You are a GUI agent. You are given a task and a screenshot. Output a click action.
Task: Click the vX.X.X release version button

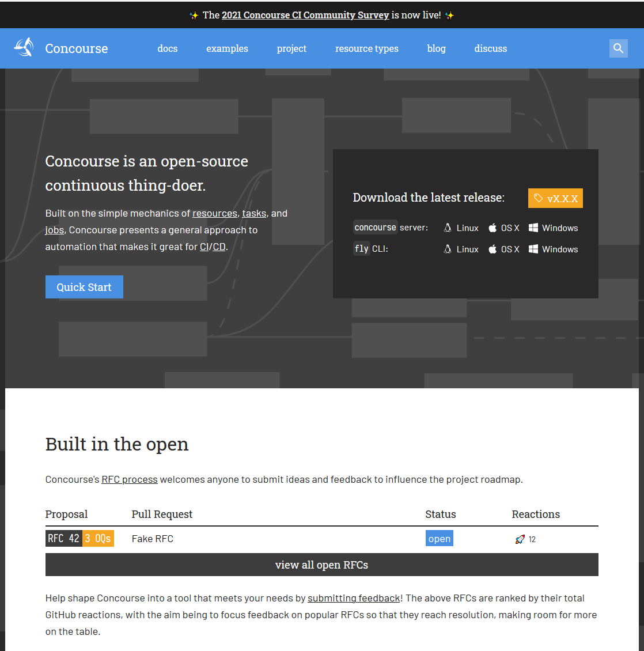point(555,198)
